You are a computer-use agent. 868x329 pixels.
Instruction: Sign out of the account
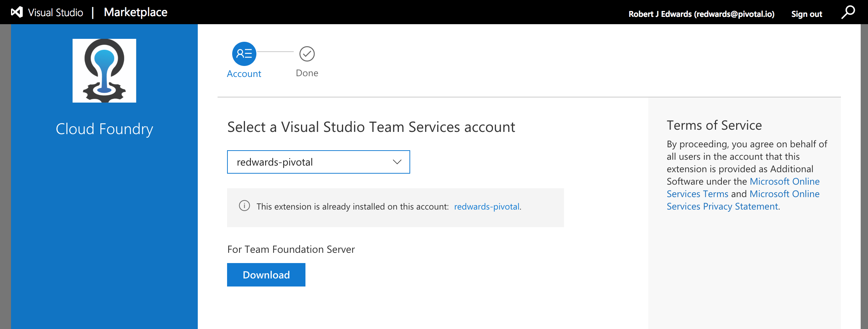(806, 14)
